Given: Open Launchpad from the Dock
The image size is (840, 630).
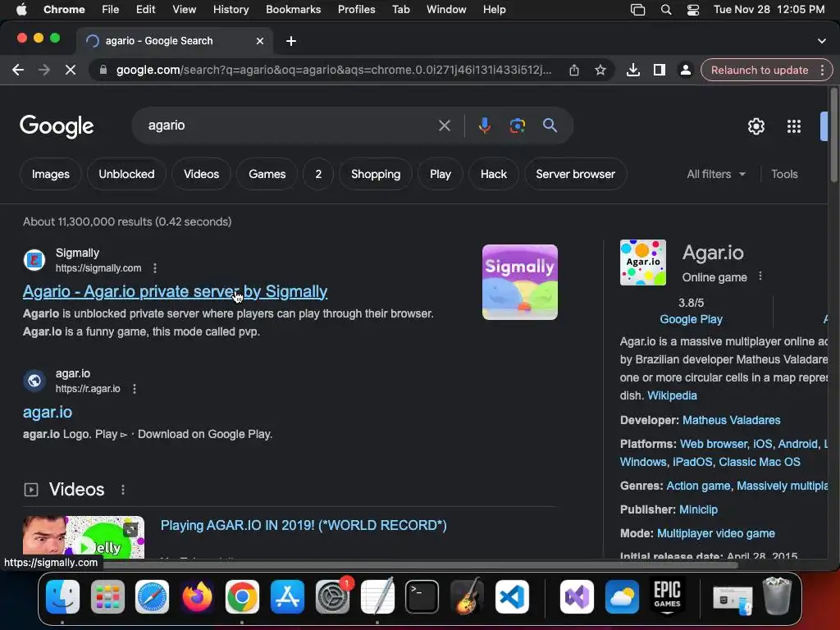Looking at the screenshot, I should (107, 597).
